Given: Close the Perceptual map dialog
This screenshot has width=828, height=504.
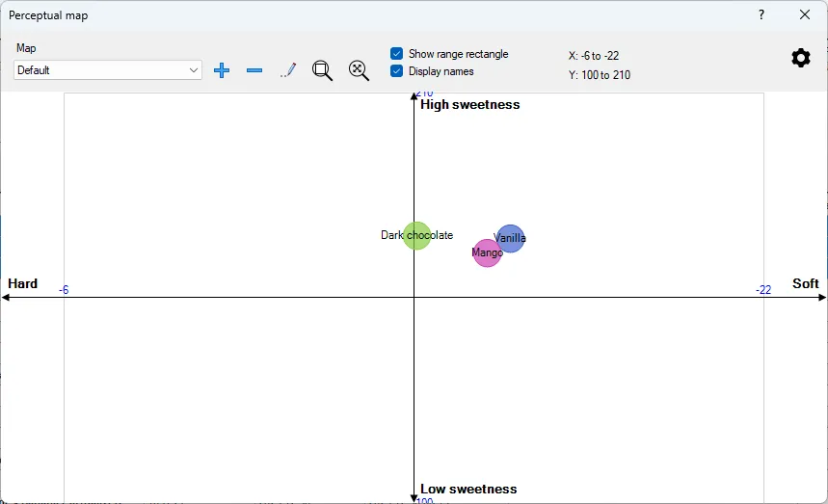Looking at the screenshot, I should pyautogui.click(x=804, y=14).
